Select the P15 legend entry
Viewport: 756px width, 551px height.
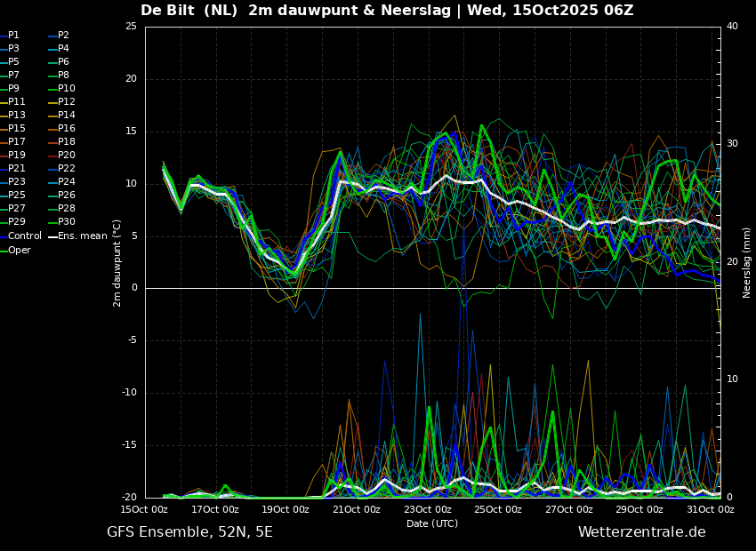point(12,129)
